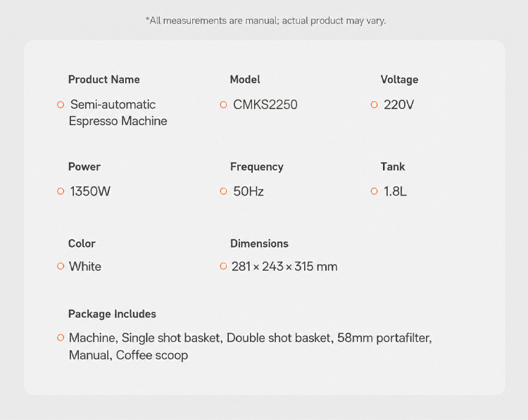
Task: Click the orange bullet next to CMKS2250
Action: [223, 105]
